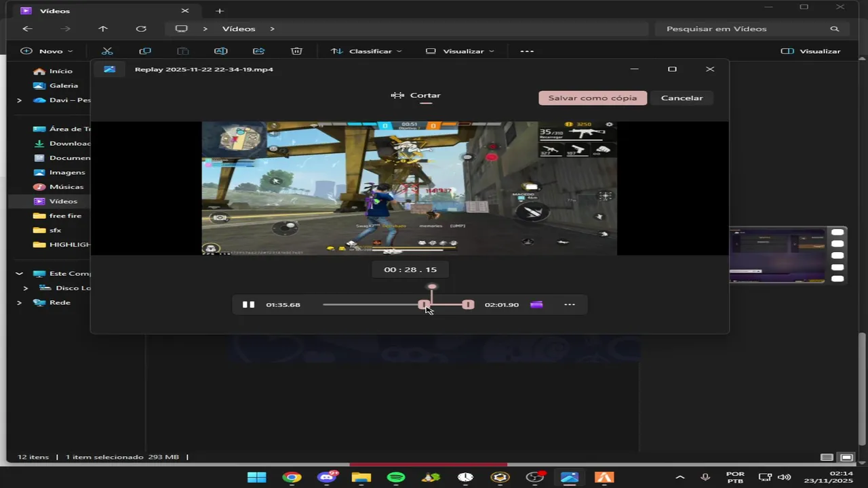Viewport: 868px width, 488px height.
Task: Open Início in navigation pane
Action: point(53,71)
